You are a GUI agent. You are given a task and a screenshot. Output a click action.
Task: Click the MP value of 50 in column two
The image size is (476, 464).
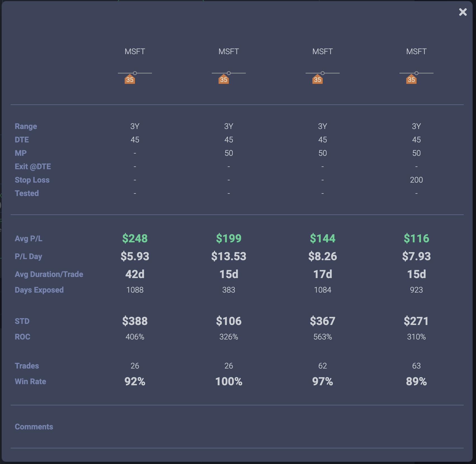[229, 153]
